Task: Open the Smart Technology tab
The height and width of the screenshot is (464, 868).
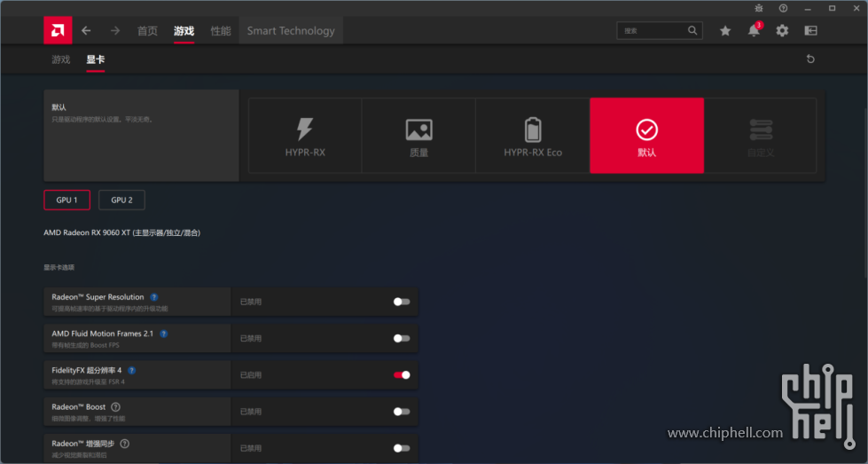Action: point(291,31)
